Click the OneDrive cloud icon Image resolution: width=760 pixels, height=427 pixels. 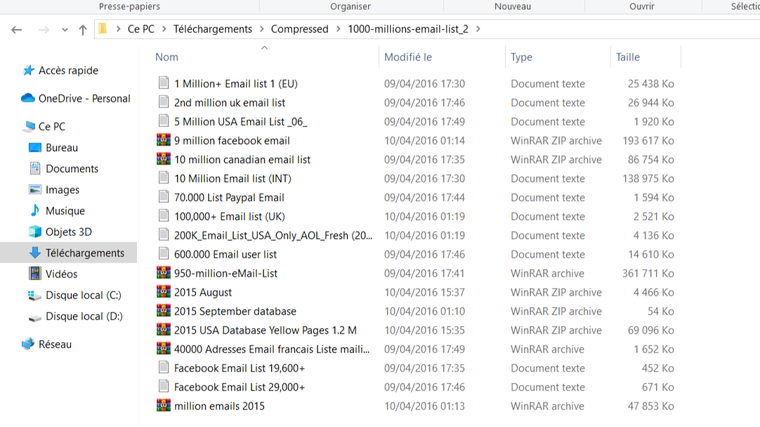pyautogui.click(x=28, y=98)
